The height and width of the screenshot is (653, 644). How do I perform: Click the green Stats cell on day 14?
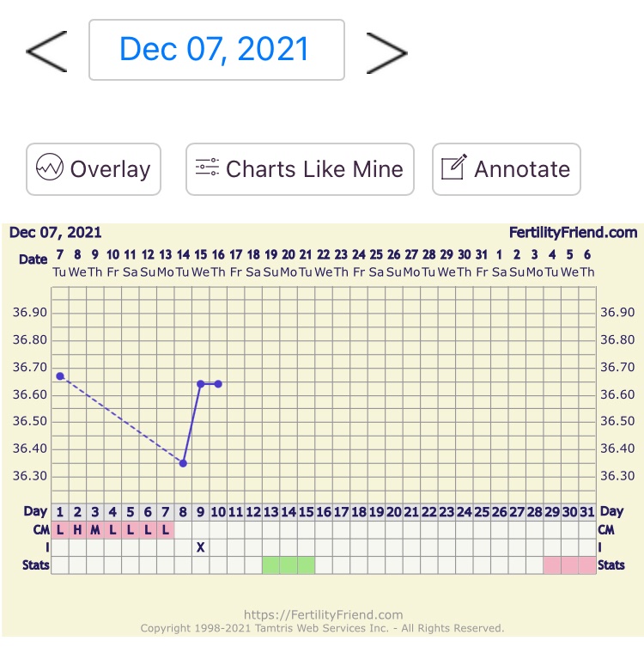coord(289,565)
